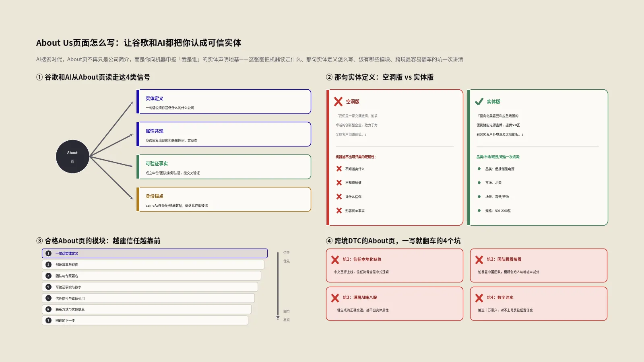Click number badge 2 beside 创始故事与理由

pos(48,265)
